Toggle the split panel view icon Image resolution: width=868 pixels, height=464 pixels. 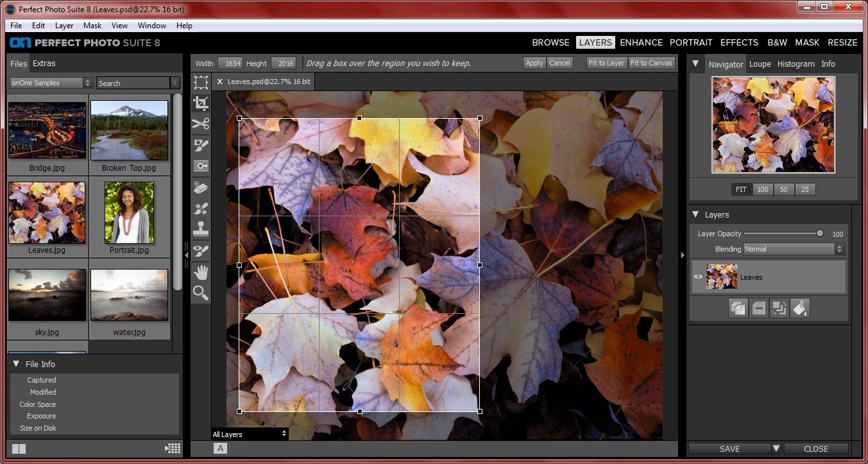click(x=19, y=449)
